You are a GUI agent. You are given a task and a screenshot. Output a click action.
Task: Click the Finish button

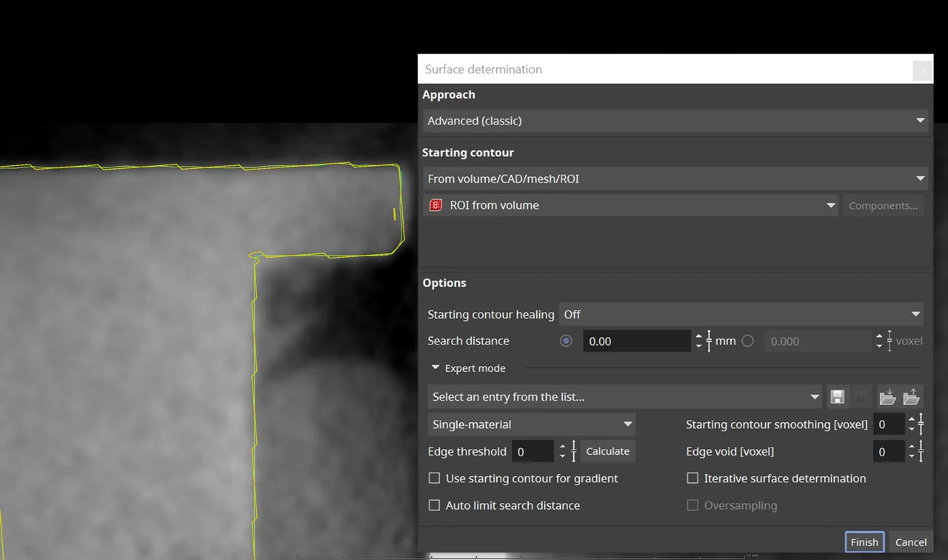click(864, 542)
